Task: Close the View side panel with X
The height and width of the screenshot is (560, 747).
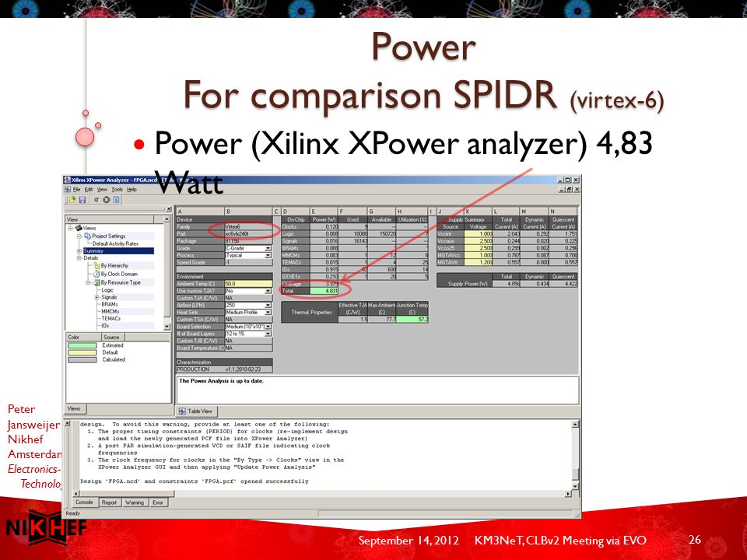Action: [169, 209]
